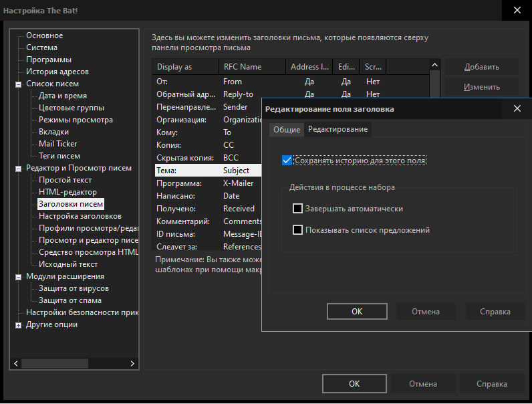Open the Редактирование tab
The image size is (532, 404).
pyautogui.click(x=338, y=130)
